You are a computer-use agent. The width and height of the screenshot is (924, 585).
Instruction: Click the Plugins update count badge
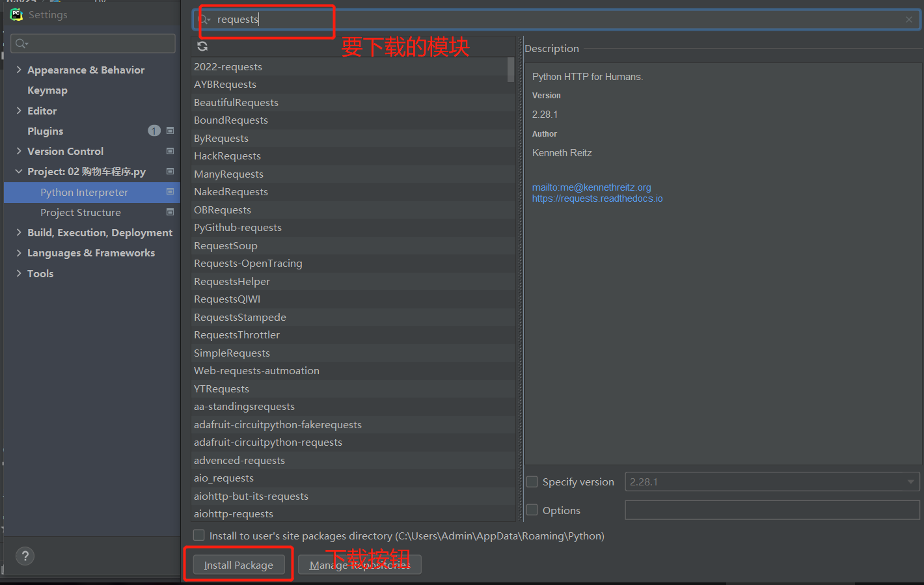point(154,131)
